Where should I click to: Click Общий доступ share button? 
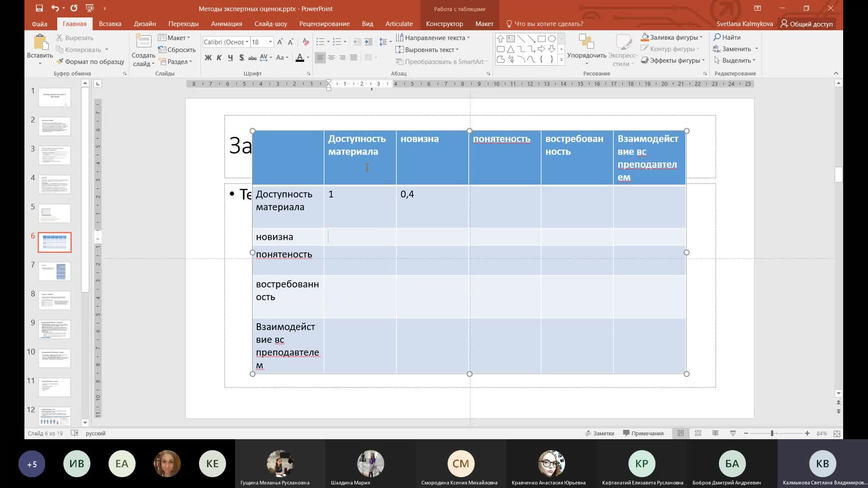(807, 23)
